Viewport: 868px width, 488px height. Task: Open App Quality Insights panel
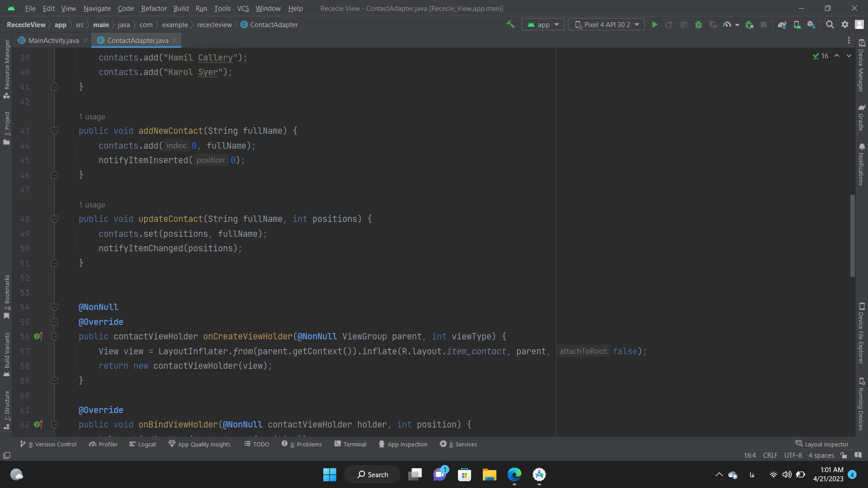[x=199, y=444]
